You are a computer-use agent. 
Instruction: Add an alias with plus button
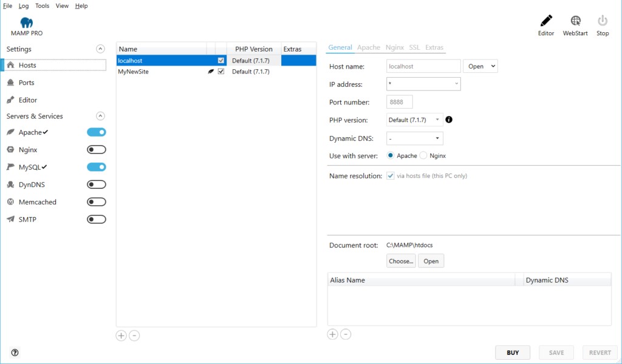(x=332, y=334)
